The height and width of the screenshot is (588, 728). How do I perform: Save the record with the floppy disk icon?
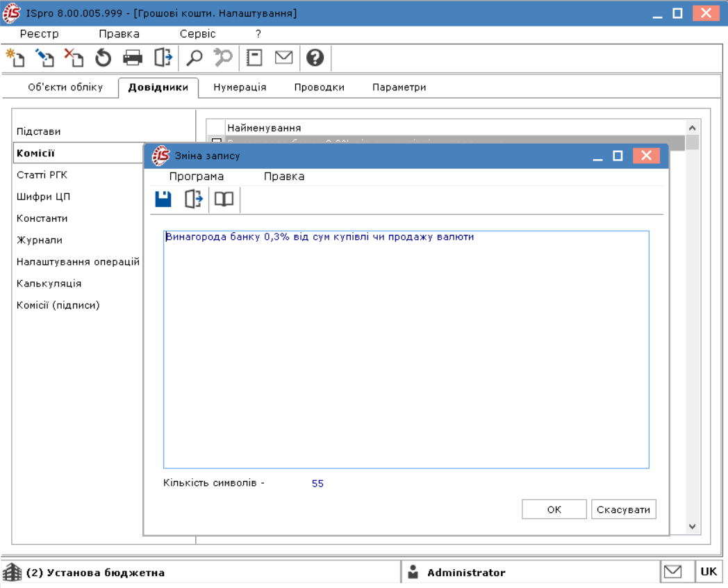163,199
